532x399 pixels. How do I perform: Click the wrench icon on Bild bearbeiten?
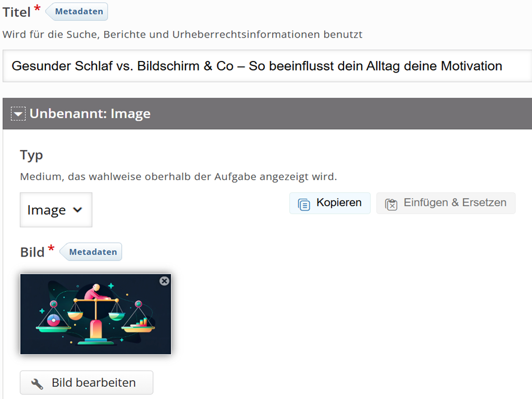tap(37, 383)
